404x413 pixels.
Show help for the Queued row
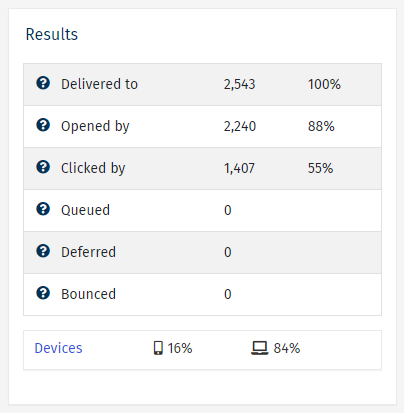[x=43, y=209]
